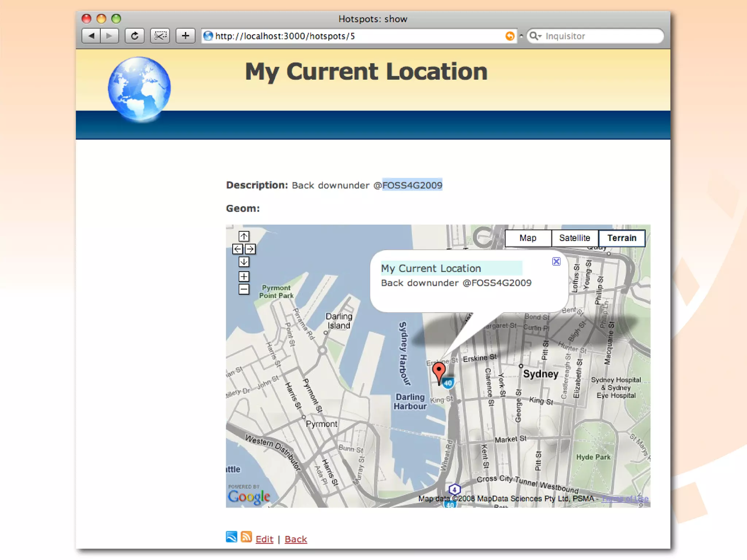Pan the map down with arrow control
This screenshot has width=747, height=560.
click(244, 262)
